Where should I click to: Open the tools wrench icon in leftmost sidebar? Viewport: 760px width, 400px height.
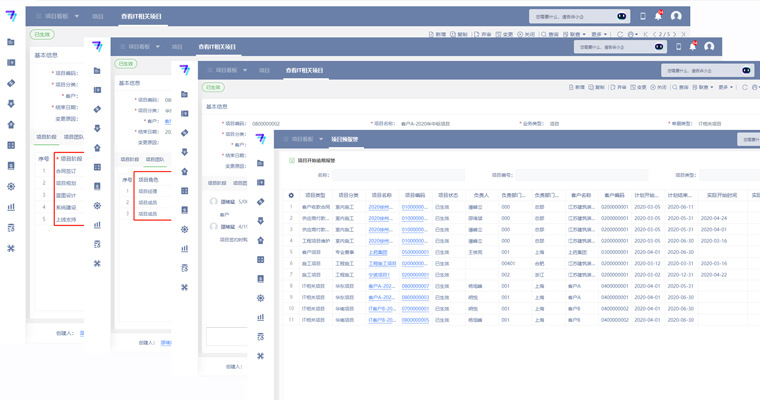tap(11, 248)
